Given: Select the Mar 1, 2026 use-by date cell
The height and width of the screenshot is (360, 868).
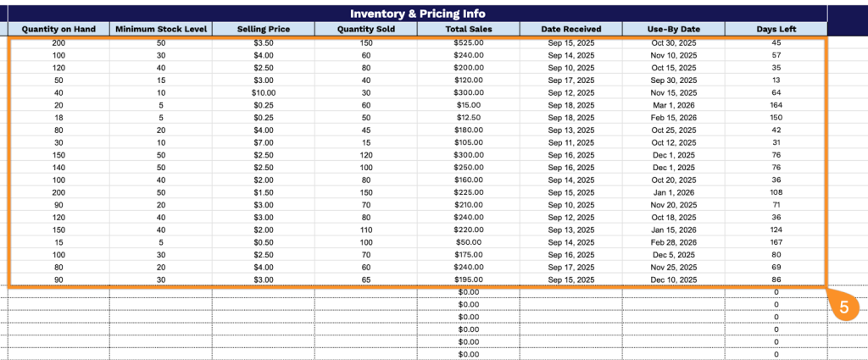Looking at the screenshot, I should [x=674, y=105].
